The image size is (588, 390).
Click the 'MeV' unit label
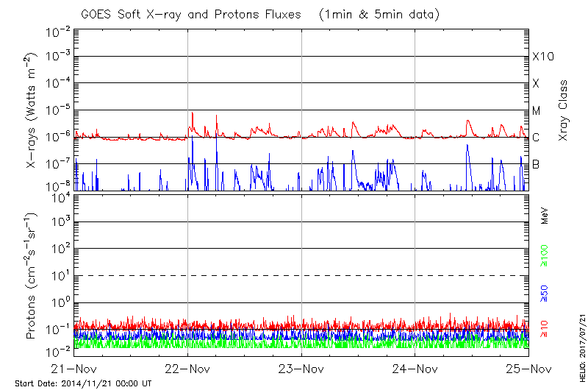point(545,216)
